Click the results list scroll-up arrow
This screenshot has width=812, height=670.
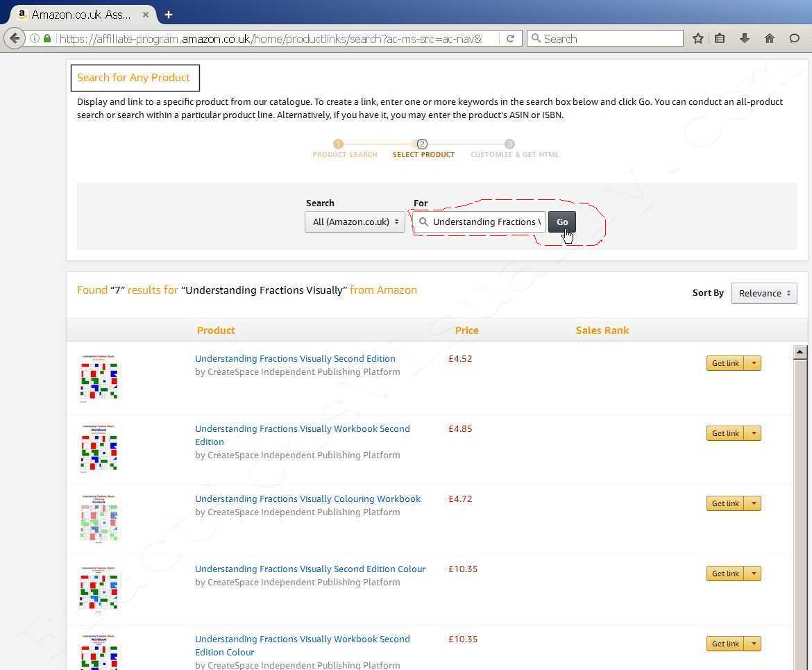800,353
